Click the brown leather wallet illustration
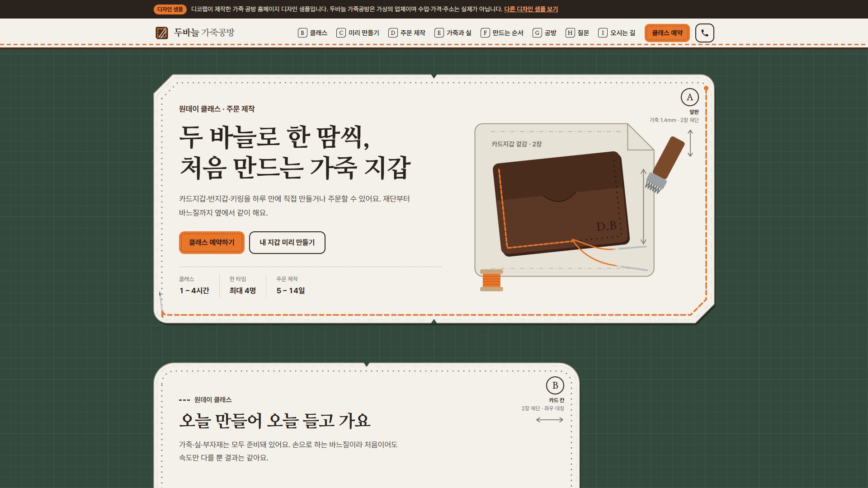This screenshot has height=488, width=868. (561, 203)
